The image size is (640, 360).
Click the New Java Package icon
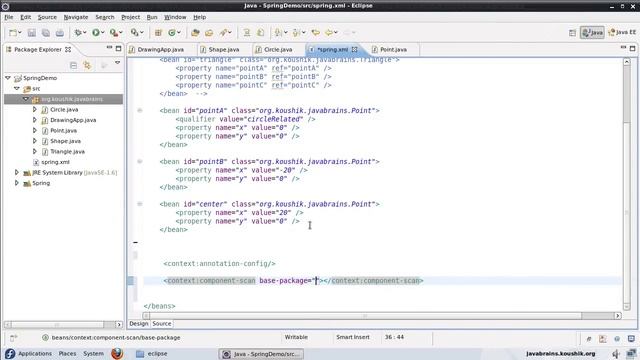158,33
